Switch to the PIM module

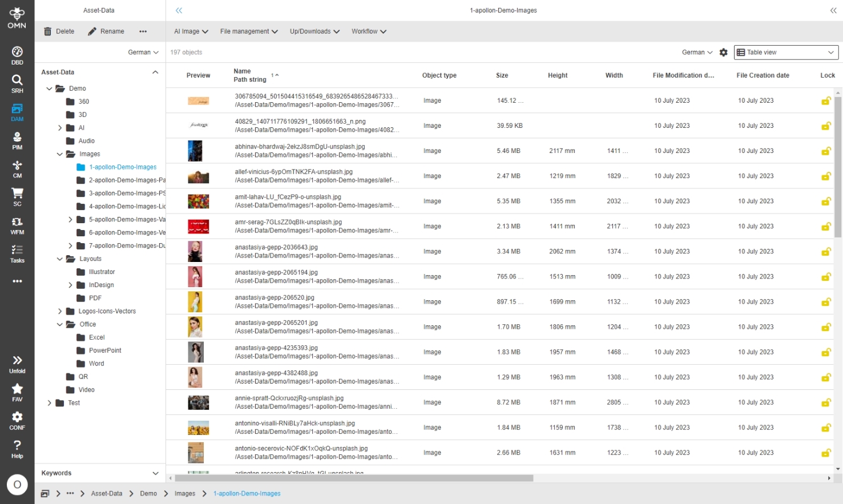click(17, 140)
